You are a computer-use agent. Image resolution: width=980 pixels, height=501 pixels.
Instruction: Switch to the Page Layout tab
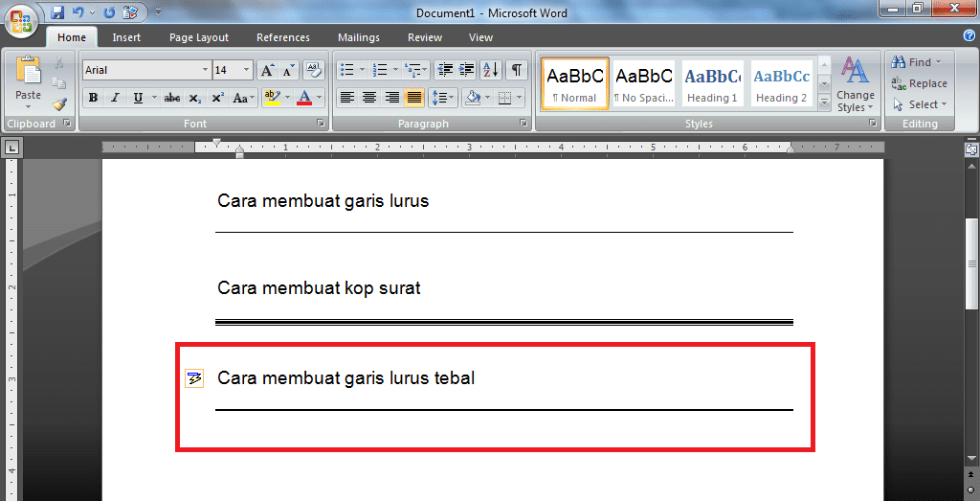click(199, 37)
